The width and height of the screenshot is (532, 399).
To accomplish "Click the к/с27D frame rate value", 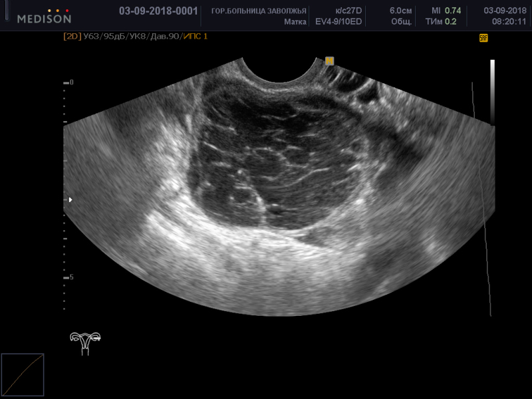I will coord(348,11).
